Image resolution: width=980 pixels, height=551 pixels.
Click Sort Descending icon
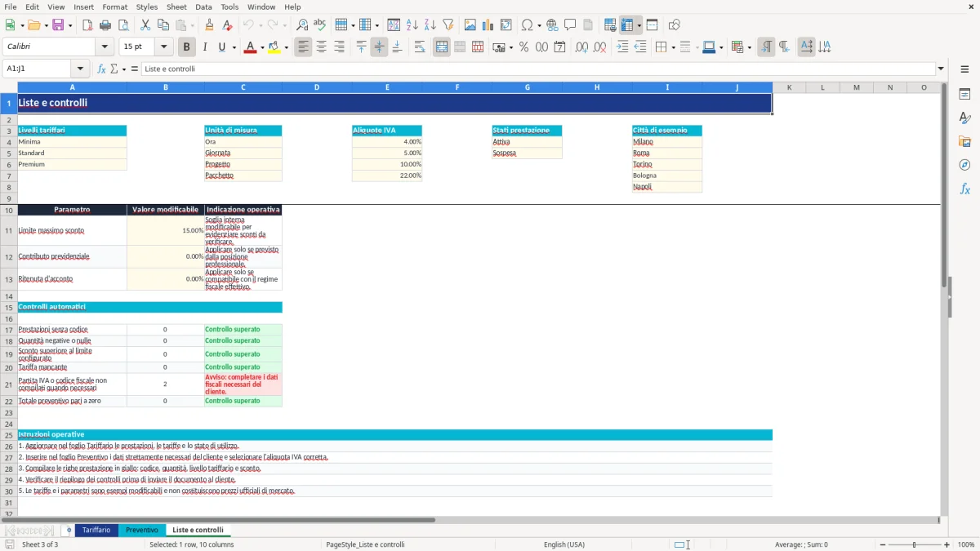(x=430, y=25)
